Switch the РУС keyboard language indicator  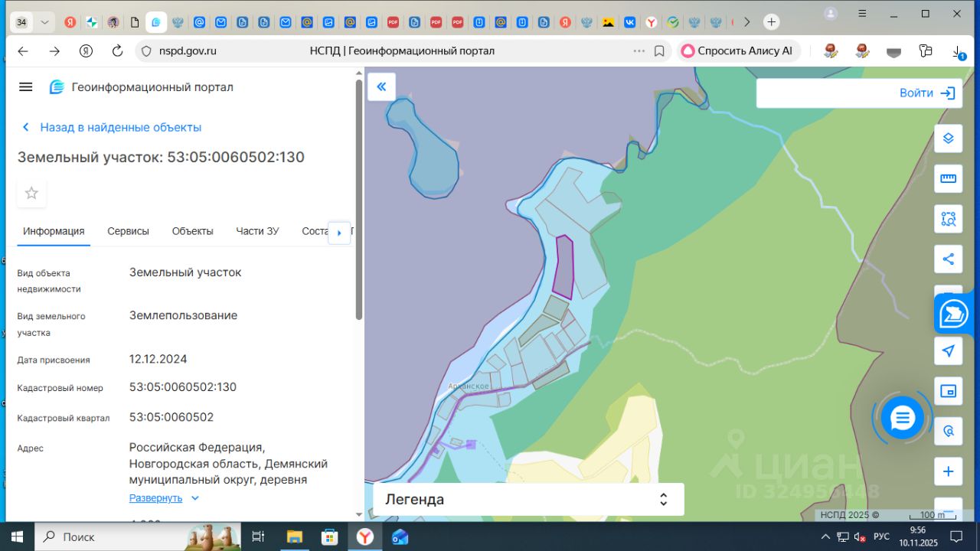[881, 536]
